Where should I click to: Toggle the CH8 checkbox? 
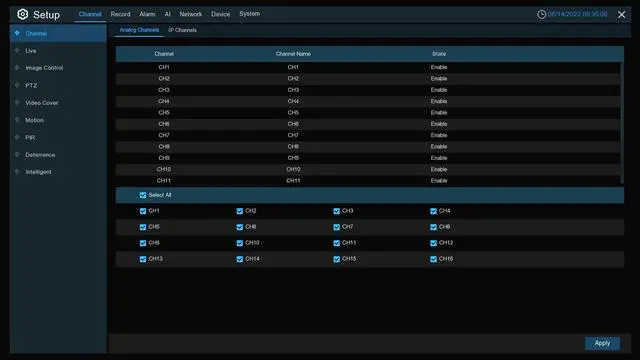tap(433, 227)
